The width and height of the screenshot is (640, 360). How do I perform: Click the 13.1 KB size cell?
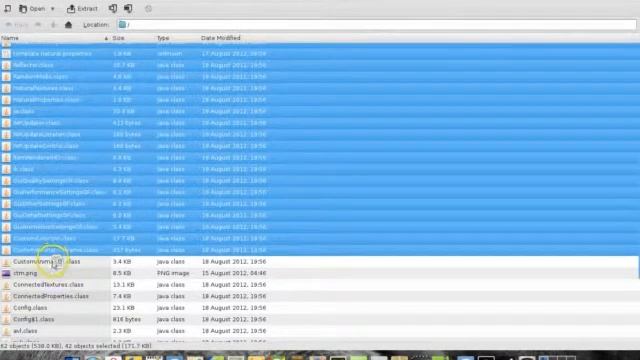(x=123, y=284)
